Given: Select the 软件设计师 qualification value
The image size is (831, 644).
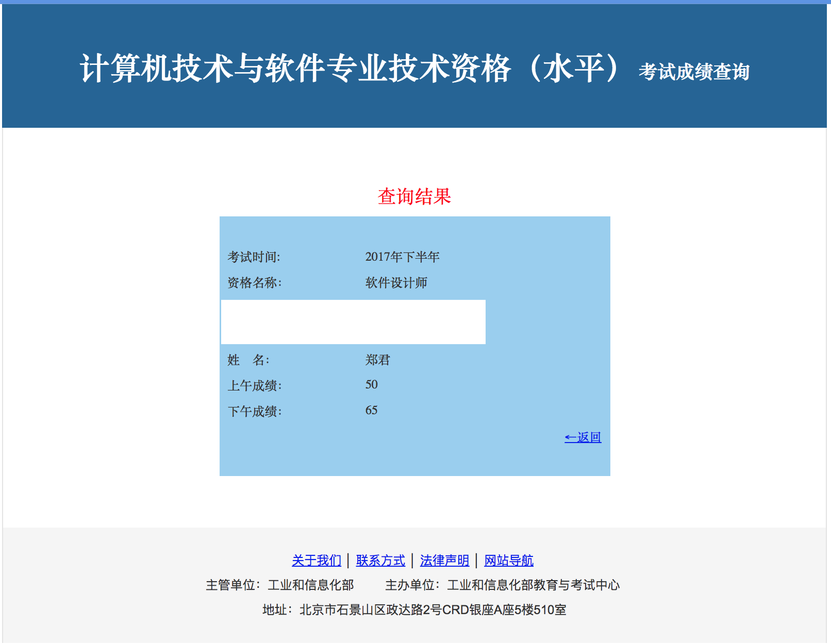Looking at the screenshot, I should [396, 283].
